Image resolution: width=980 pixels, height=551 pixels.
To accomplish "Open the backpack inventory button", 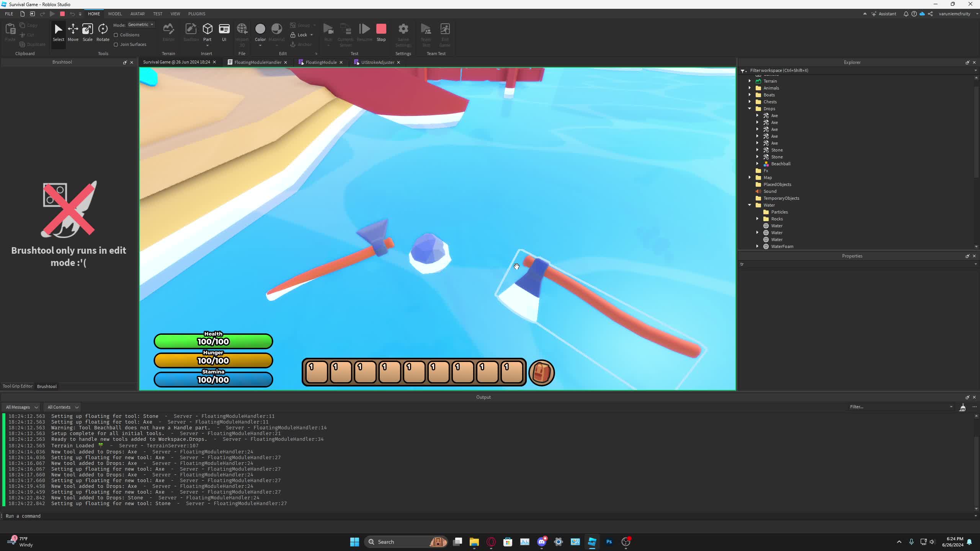I will click(541, 372).
